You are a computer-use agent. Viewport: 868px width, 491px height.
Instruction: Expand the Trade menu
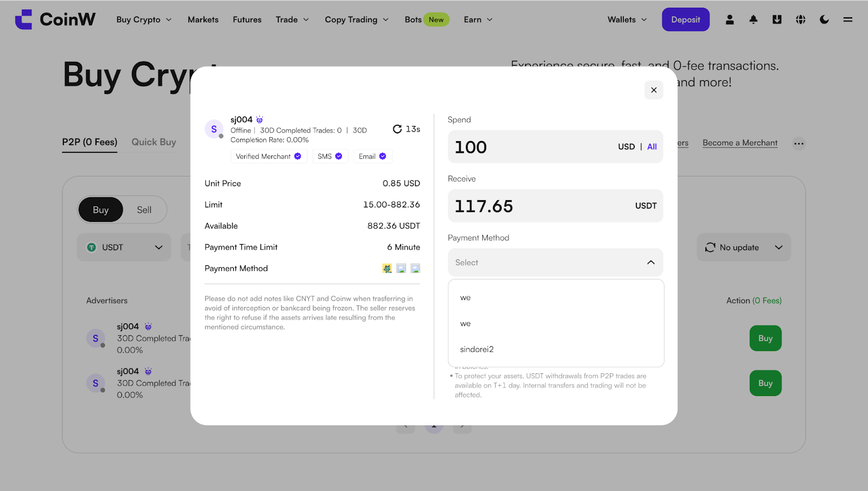292,20
